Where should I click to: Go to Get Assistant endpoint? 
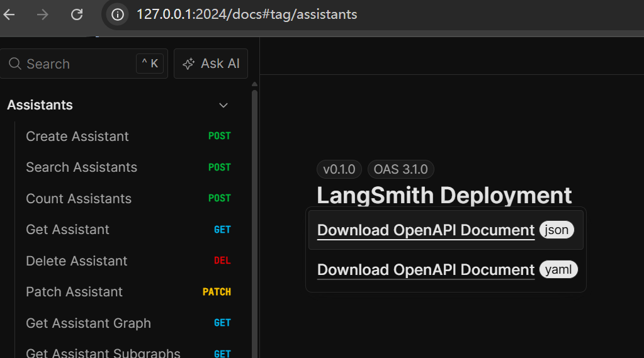[67, 230]
